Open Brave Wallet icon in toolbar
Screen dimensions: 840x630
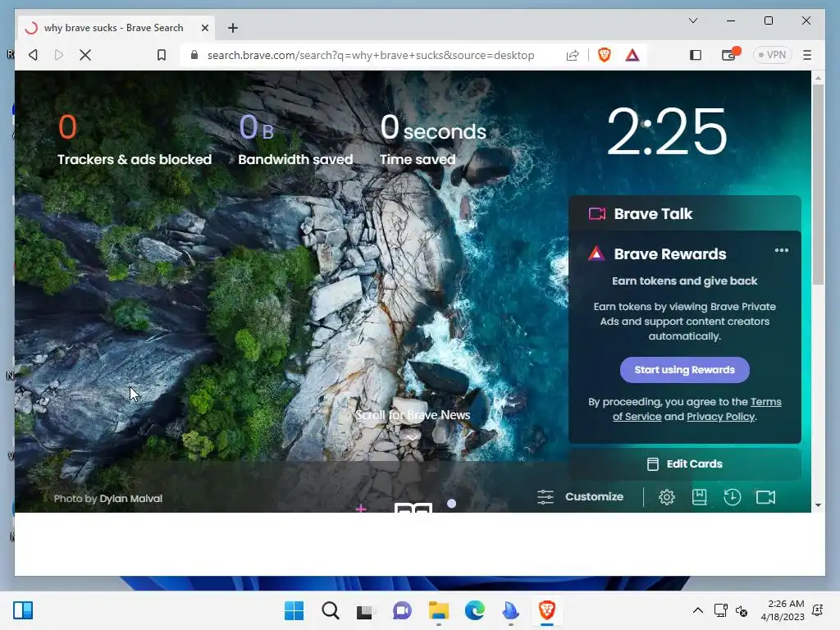coord(729,55)
